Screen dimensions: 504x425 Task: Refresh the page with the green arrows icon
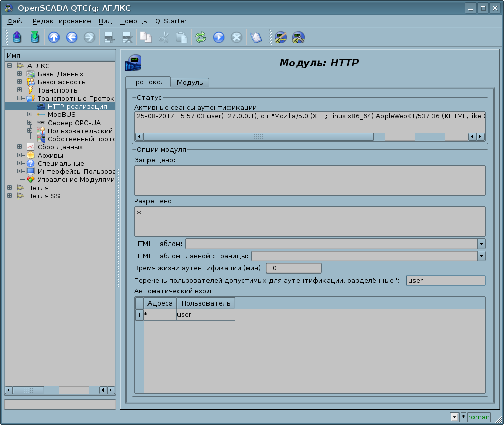click(201, 37)
